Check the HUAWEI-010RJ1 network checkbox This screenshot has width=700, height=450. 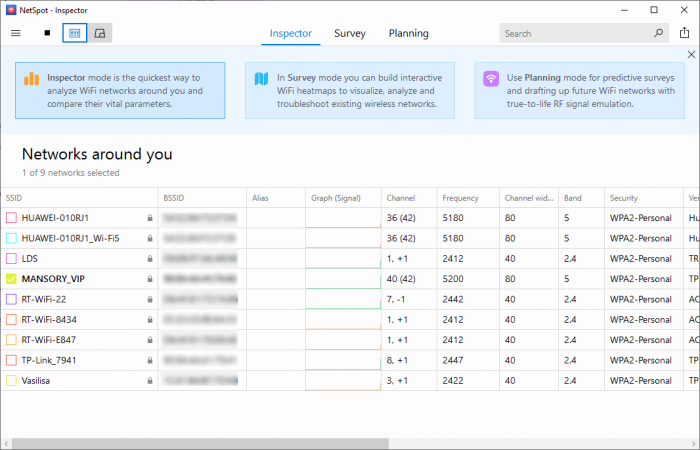11,217
